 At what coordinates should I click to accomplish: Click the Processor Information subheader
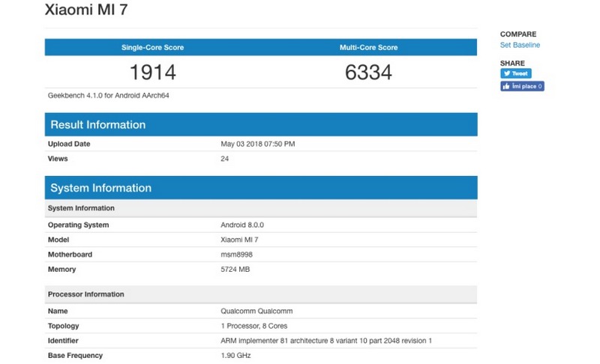[261, 294]
